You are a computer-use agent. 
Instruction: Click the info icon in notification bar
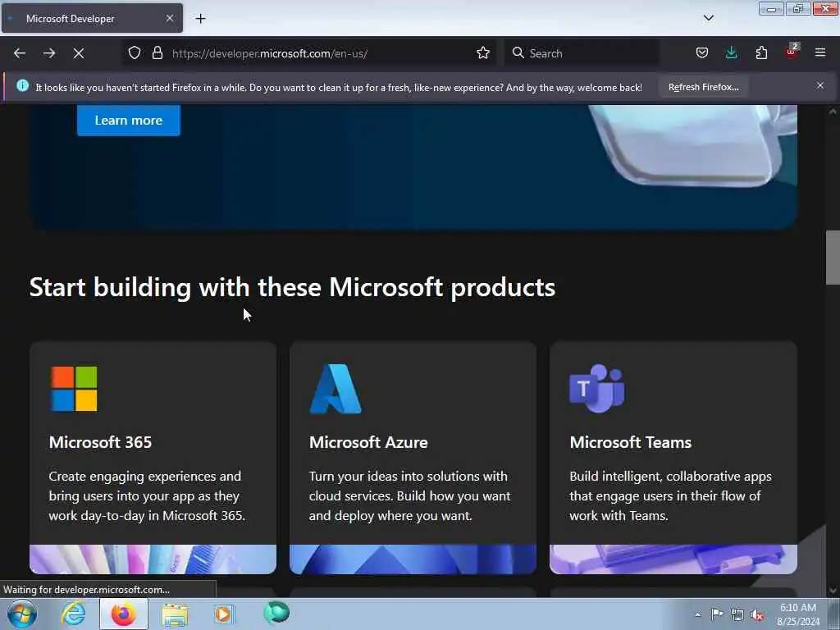click(x=22, y=85)
